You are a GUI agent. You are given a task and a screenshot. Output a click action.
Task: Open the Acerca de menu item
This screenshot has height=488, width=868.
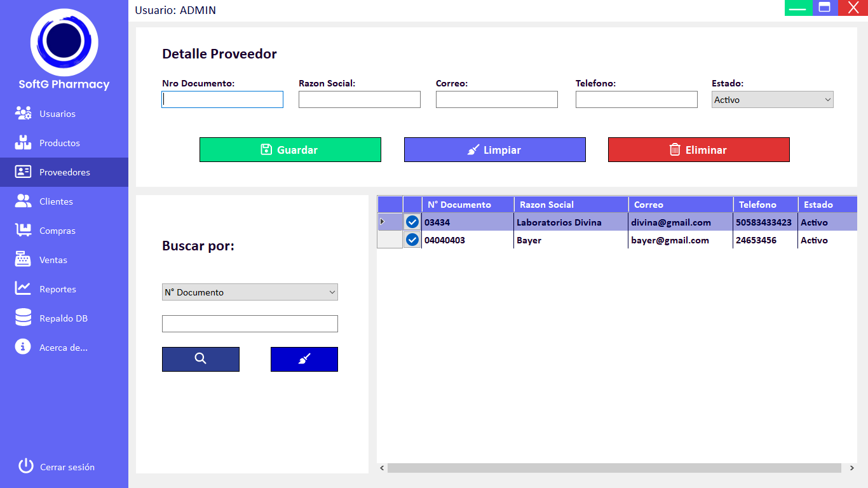[x=63, y=348]
